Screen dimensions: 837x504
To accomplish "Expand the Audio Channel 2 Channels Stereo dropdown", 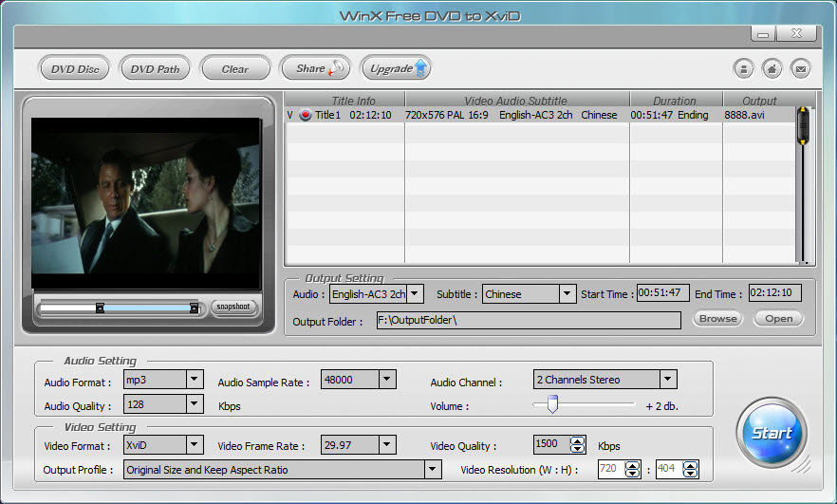I will (x=668, y=379).
